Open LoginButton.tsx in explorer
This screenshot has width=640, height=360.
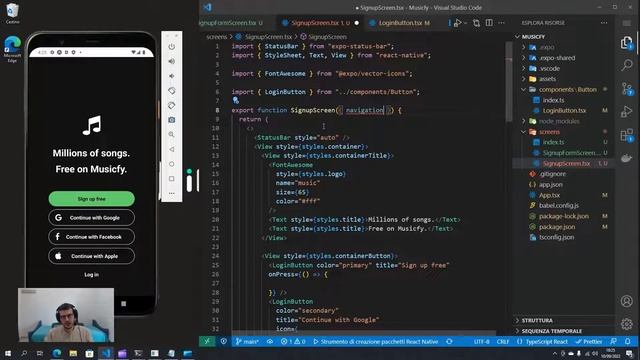pyautogui.click(x=564, y=111)
